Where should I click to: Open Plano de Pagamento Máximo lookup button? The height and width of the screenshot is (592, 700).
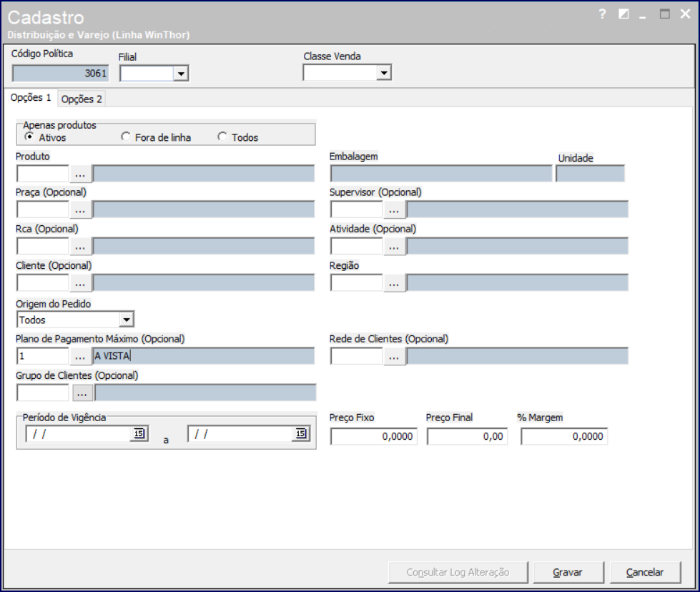tap(80, 356)
